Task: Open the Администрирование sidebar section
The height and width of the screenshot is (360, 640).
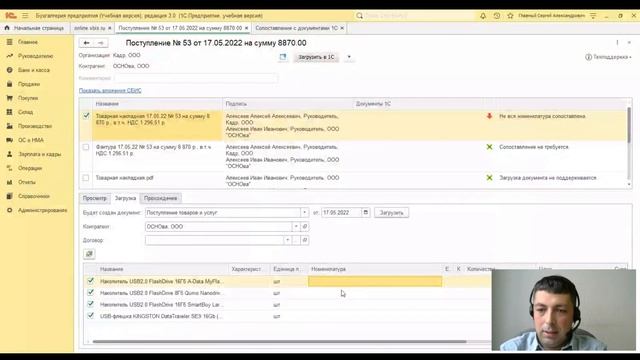Action: coord(42,210)
